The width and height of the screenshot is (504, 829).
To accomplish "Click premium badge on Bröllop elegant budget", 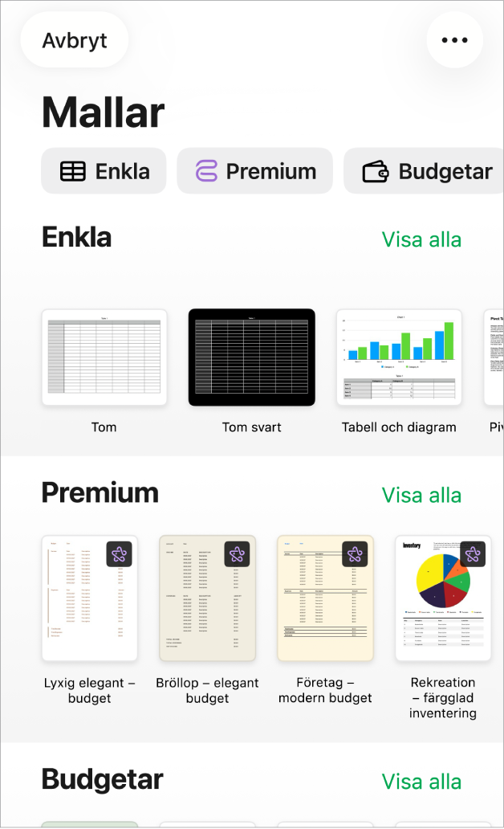I will (237, 554).
